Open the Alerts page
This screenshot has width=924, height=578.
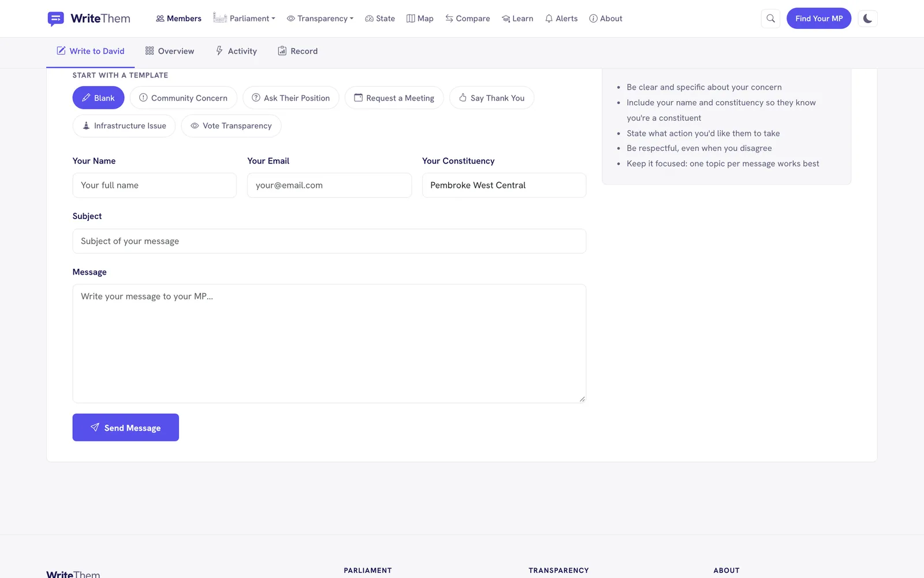(x=561, y=18)
